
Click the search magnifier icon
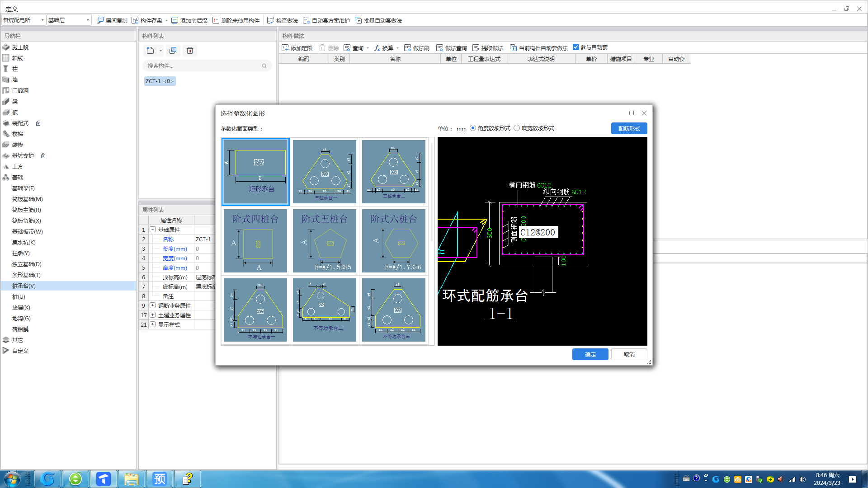(x=264, y=66)
